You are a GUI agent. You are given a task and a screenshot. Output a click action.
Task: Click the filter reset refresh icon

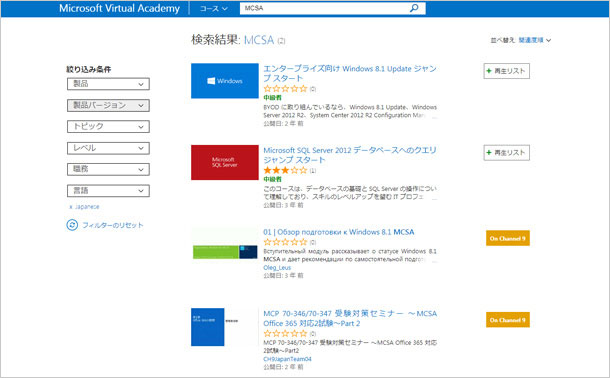click(x=72, y=225)
